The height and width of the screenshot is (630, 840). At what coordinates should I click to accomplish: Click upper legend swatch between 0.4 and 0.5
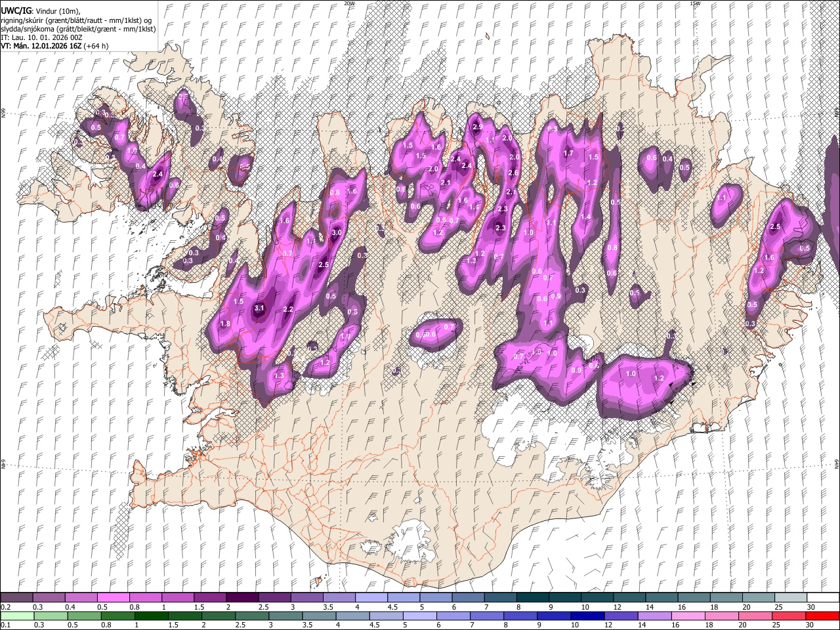tap(81, 598)
